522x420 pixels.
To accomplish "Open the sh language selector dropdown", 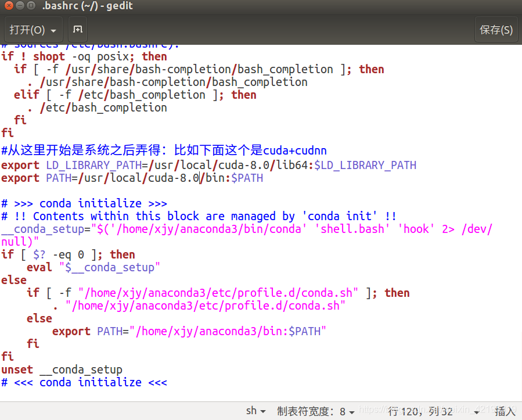I will [x=255, y=411].
